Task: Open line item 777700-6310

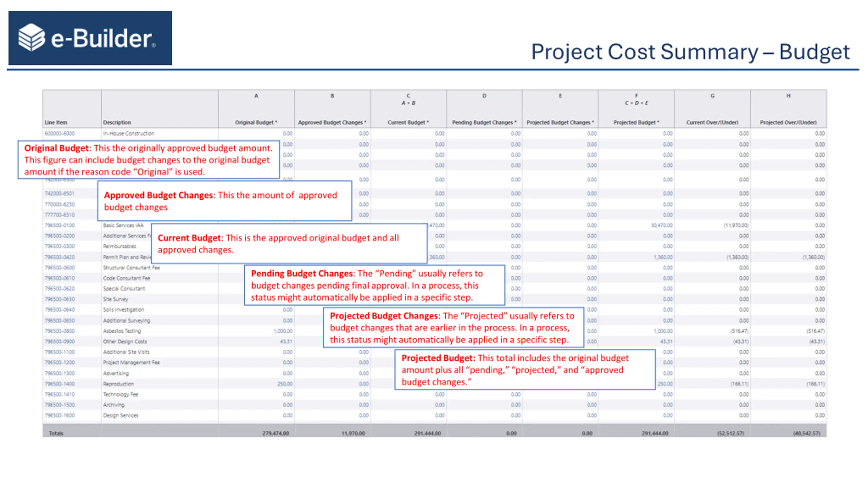Action: (x=60, y=215)
